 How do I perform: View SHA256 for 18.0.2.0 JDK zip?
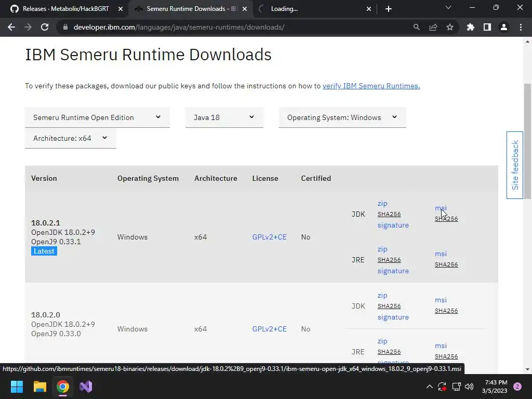389,306
